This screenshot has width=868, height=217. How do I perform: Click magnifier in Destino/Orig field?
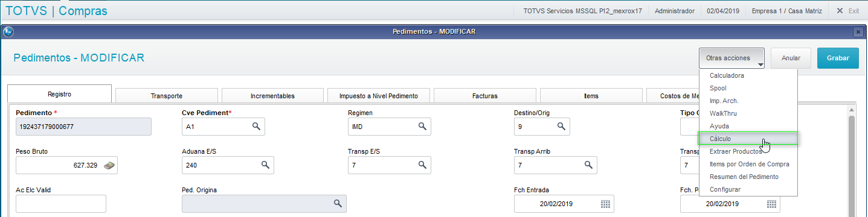[x=561, y=127]
